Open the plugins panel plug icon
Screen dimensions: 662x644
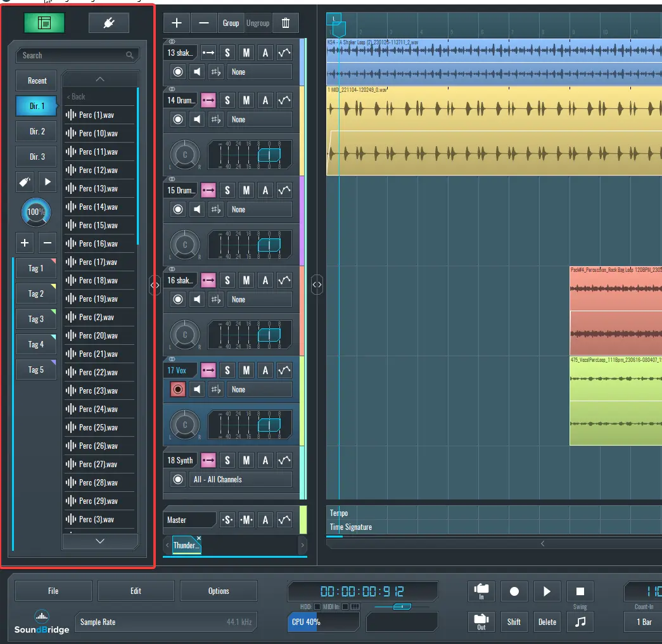point(109,23)
